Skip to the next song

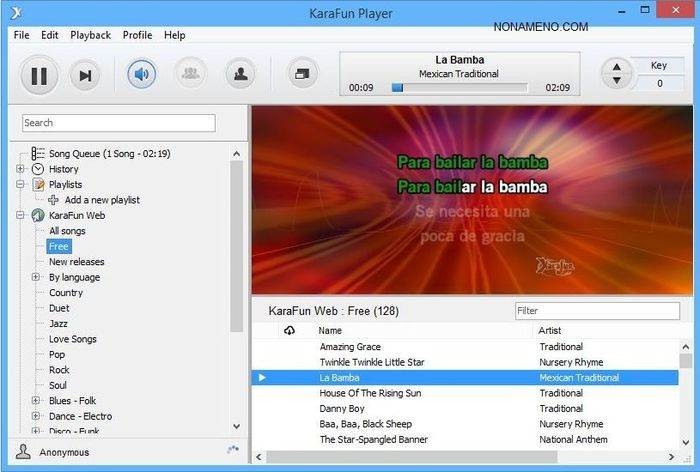pyautogui.click(x=86, y=75)
